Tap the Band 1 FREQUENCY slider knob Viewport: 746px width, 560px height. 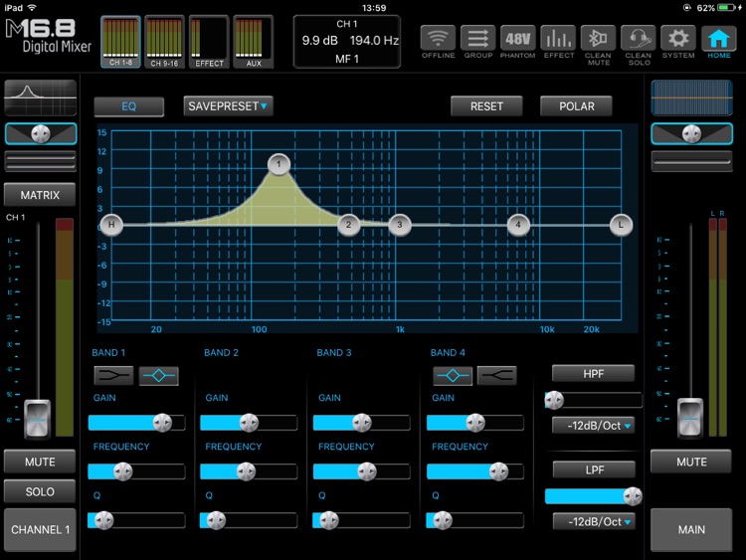click(x=122, y=471)
